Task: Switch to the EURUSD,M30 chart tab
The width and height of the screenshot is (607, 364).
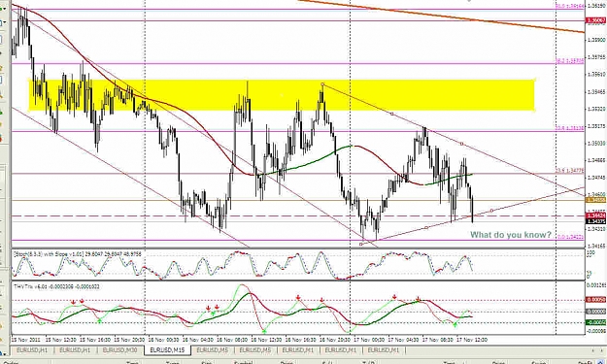Action: click(x=119, y=350)
